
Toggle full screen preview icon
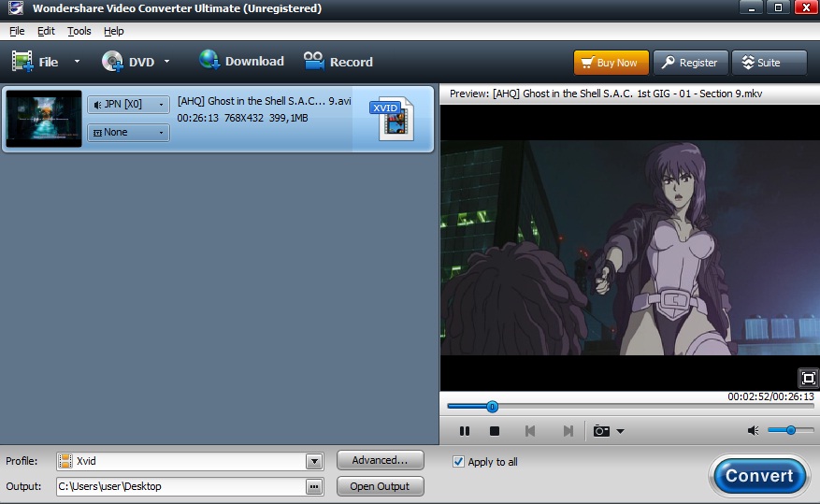tap(808, 378)
